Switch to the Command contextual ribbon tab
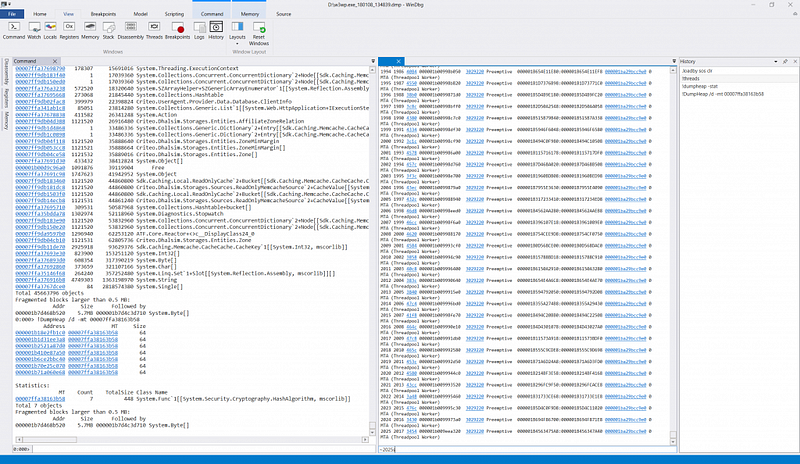 tap(212, 14)
